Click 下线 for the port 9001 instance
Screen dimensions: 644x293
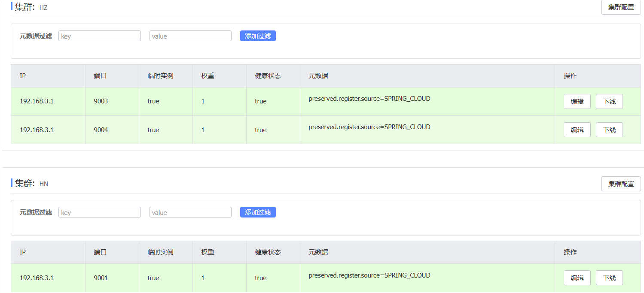tap(609, 278)
